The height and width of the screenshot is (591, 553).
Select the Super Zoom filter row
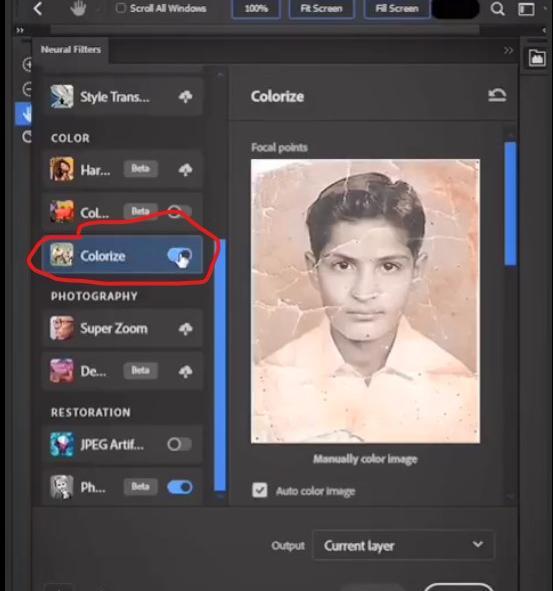pos(123,328)
